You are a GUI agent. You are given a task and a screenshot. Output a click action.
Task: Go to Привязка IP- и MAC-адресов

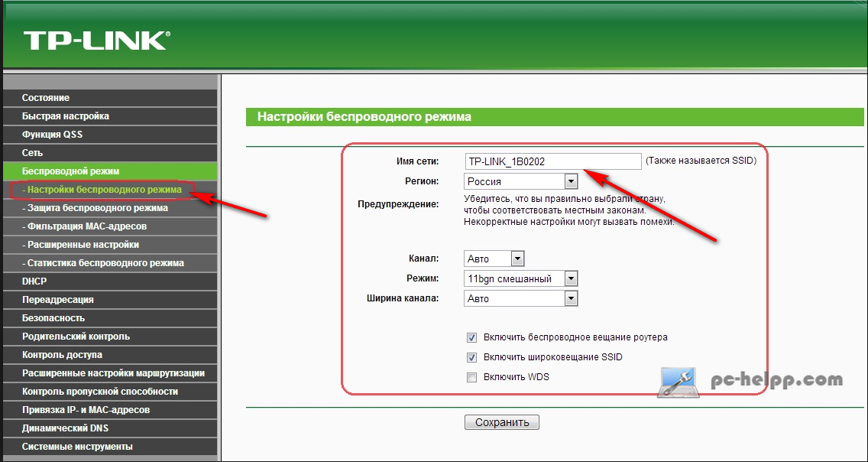110,410
